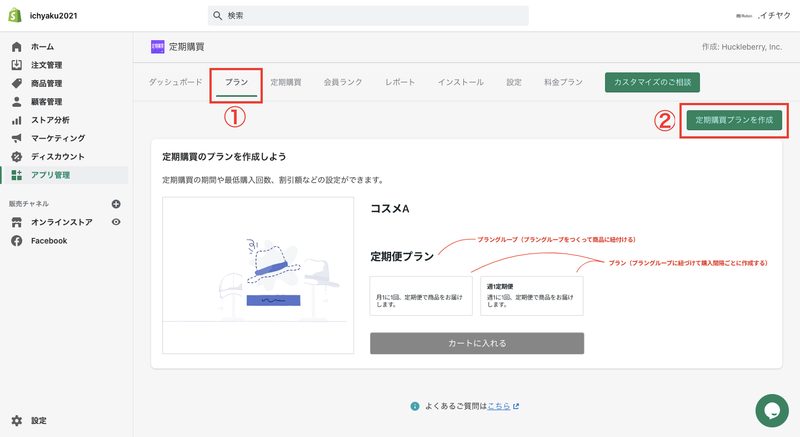Click the 定期購買のプランを作成しよう heading
This screenshot has width=800, height=437.
(x=224, y=157)
